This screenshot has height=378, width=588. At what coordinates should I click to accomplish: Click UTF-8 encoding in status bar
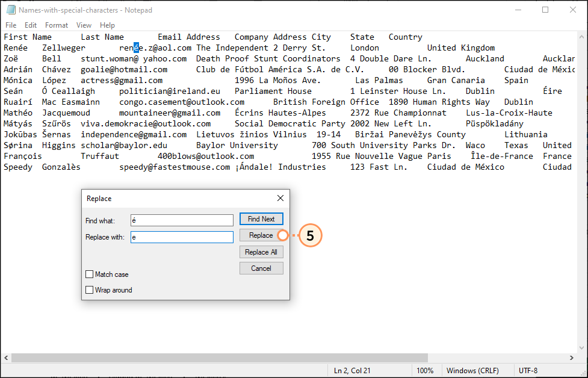[x=528, y=371]
